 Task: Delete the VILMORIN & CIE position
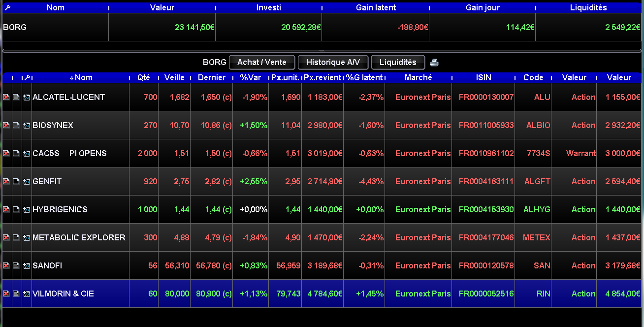pos(6,294)
